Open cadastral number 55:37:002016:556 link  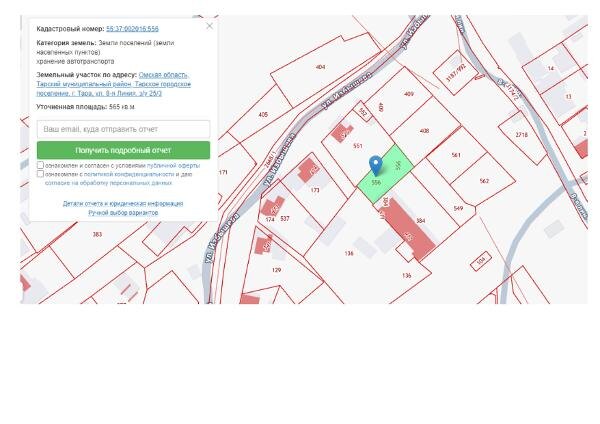[x=132, y=29]
